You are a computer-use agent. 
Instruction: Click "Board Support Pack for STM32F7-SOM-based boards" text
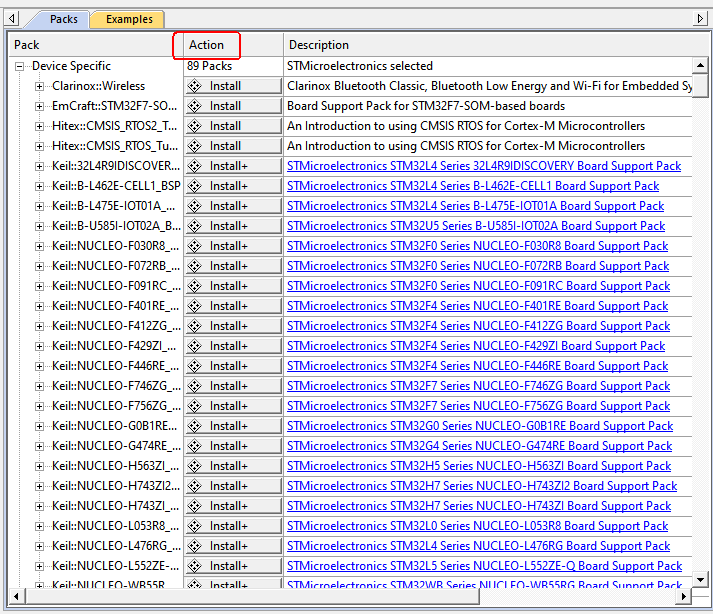tap(426, 106)
